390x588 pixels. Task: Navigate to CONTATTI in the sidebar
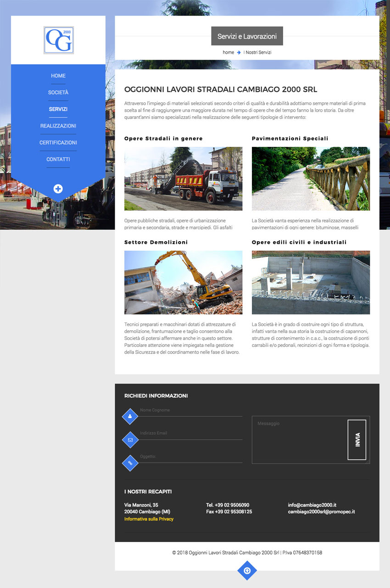tap(58, 159)
